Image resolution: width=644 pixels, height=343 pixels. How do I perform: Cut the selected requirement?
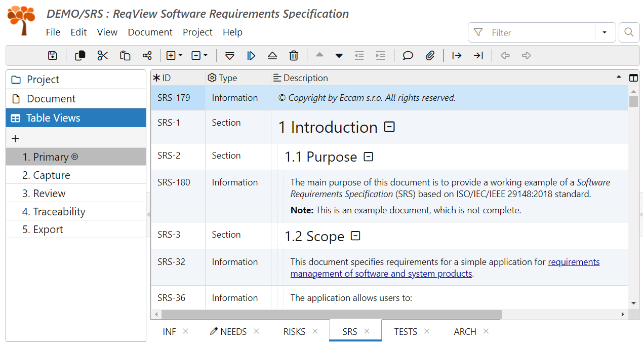click(103, 56)
